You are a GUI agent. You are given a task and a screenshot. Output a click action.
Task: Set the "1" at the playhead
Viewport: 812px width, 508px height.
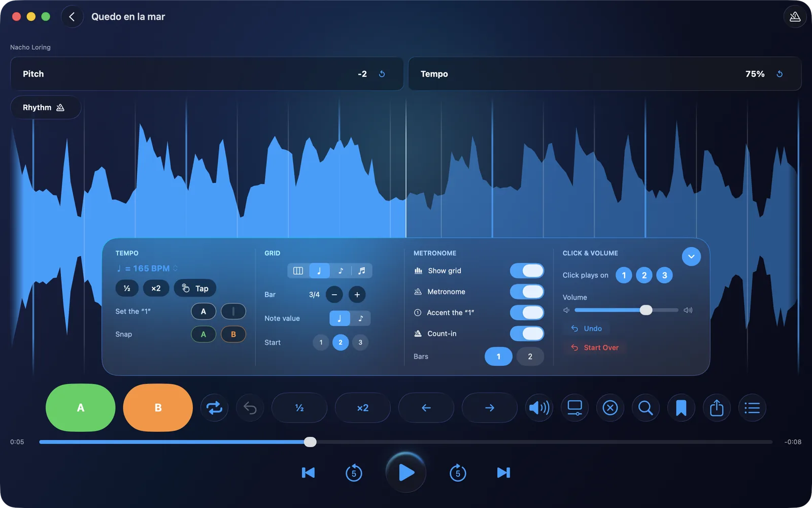[x=233, y=311]
